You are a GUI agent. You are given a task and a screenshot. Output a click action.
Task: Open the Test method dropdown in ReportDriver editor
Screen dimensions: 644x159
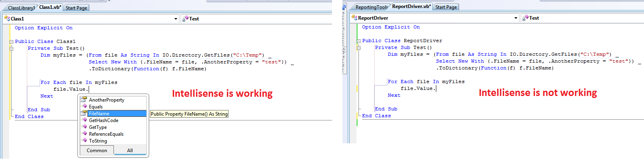(x=582, y=18)
